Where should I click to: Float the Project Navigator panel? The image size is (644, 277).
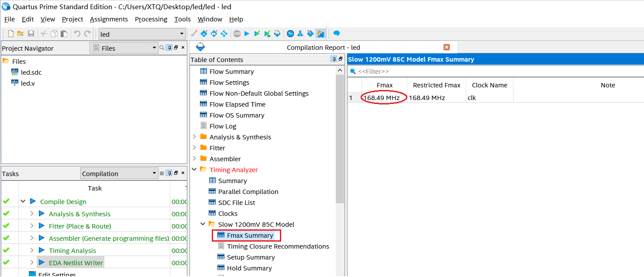176,48
